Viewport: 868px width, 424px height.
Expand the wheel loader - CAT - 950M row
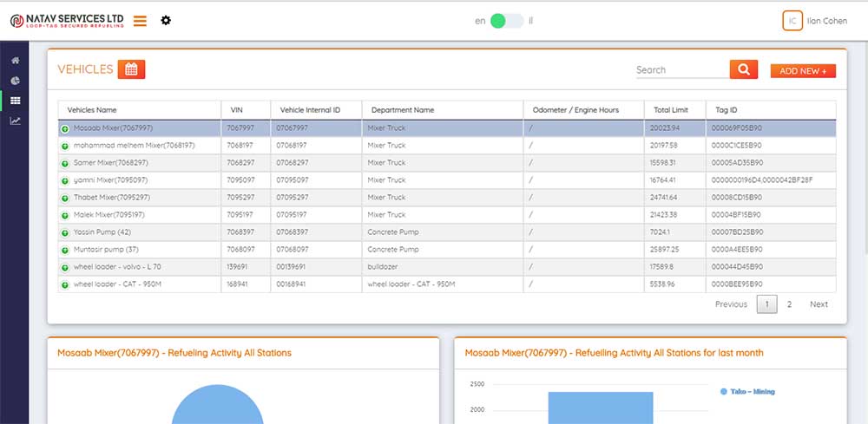[x=65, y=285]
